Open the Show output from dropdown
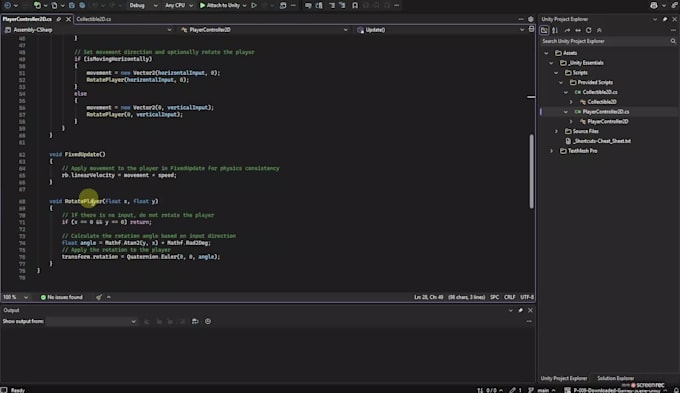The image size is (680, 393). pos(92,321)
